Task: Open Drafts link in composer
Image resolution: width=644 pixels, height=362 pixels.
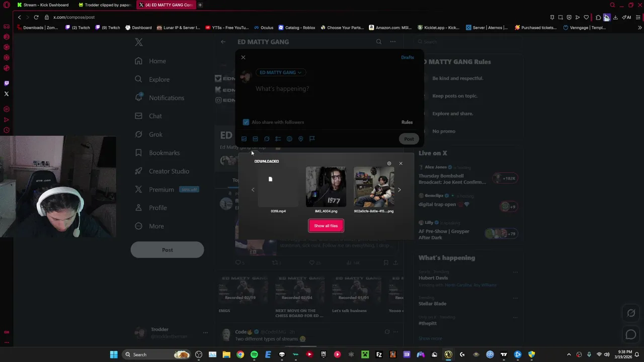Action: [408, 57]
